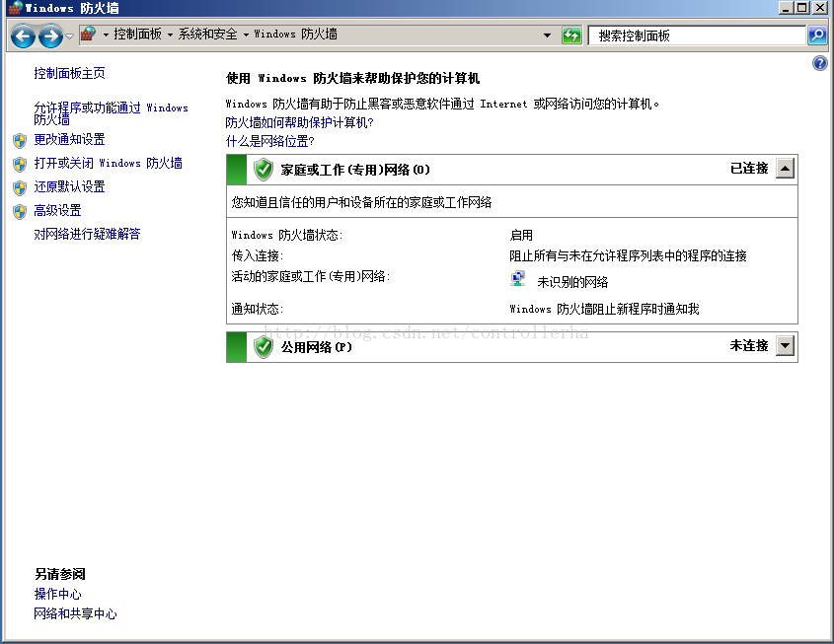Click the shield icon beside 打开或关闭 Windows 防火墙

click(x=20, y=164)
